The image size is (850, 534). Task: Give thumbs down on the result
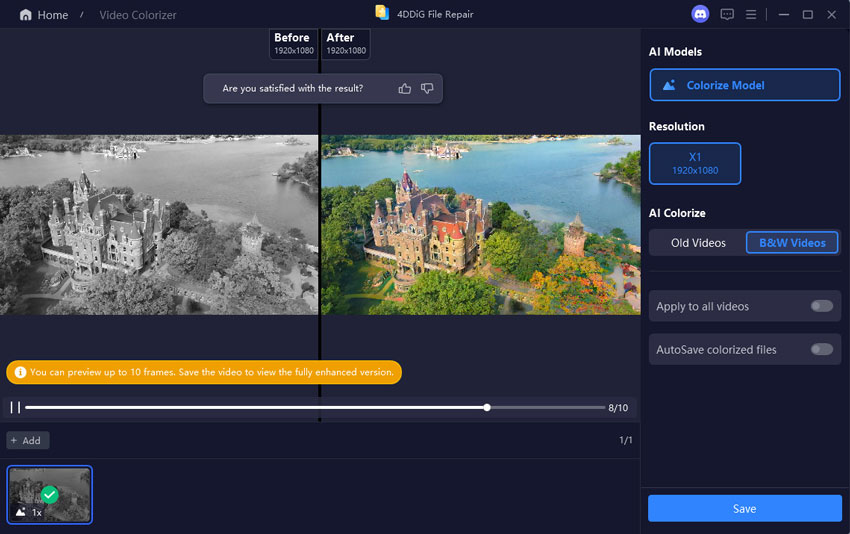(x=427, y=89)
